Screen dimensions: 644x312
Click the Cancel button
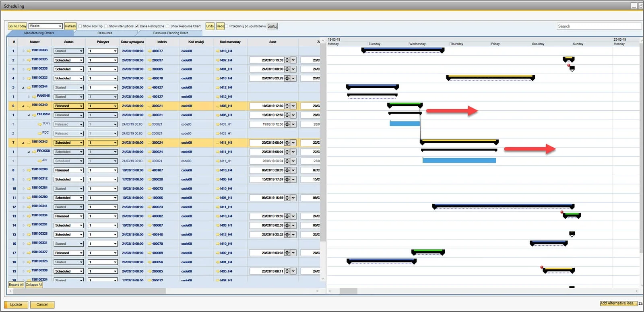(x=42, y=305)
